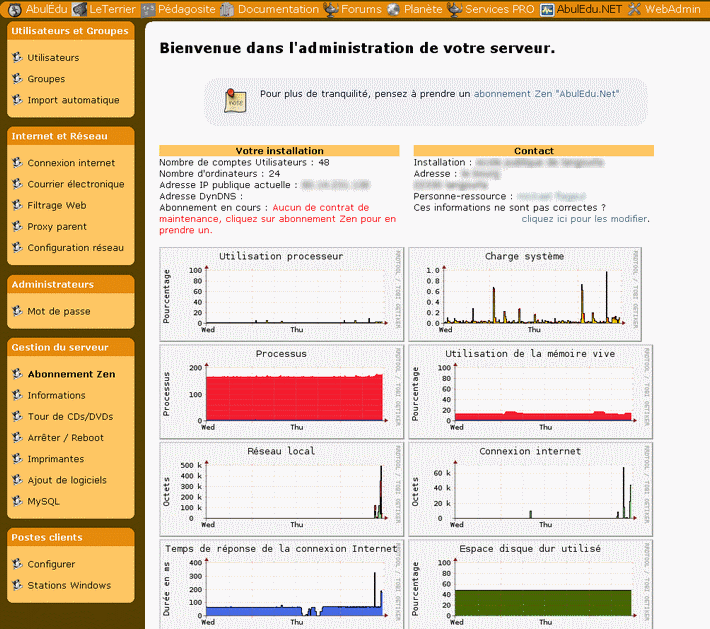Image resolution: width=710 pixels, height=629 pixels.
Task: Click the icon beside Utilisateurs
Action: pyautogui.click(x=17, y=57)
